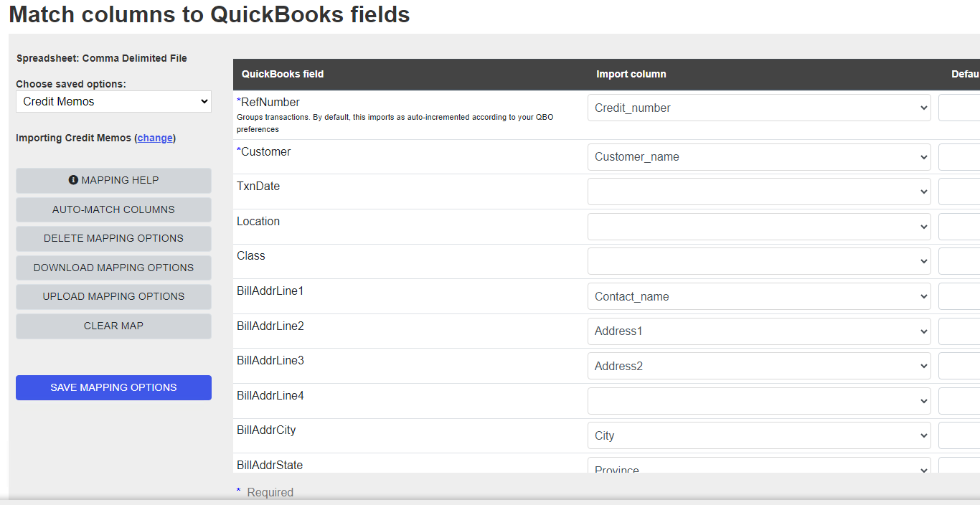This screenshot has width=980, height=505.
Task: Click the BillAddrLine2 default value field
Action: pyautogui.click(x=959, y=331)
